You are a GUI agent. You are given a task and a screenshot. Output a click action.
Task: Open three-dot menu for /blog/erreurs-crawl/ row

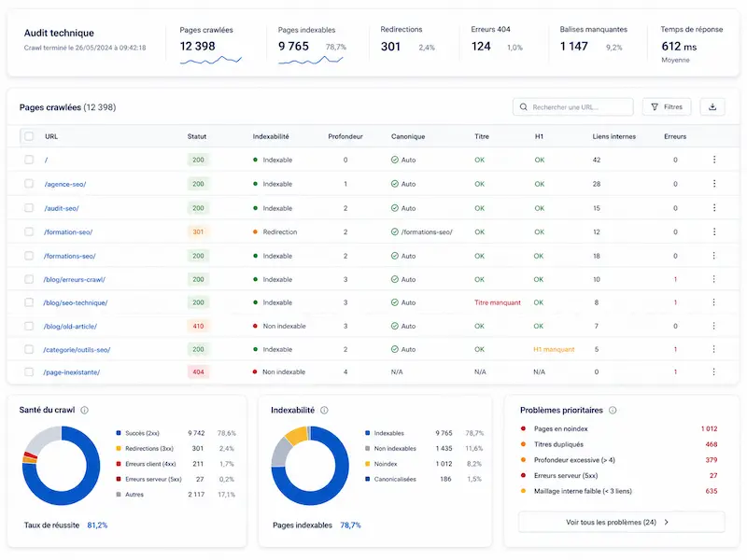pyautogui.click(x=713, y=279)
